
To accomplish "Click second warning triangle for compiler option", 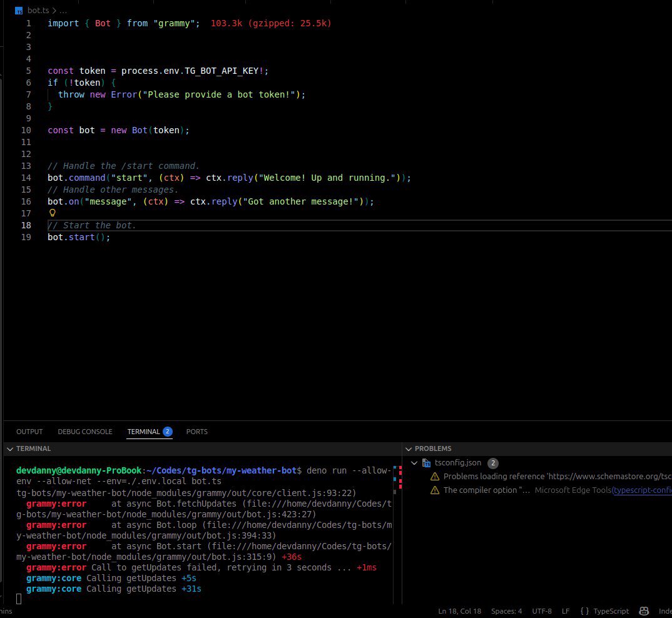I will (435, 490).
